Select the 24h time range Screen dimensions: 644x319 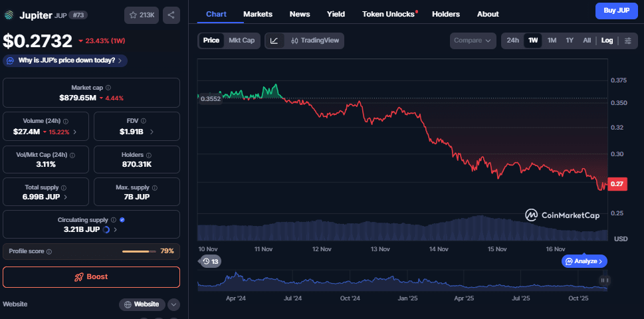[512, 41]
